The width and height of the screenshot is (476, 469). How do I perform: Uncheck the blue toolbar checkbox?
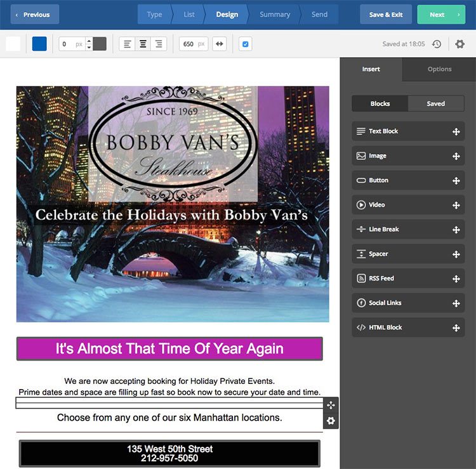click(245, 44)
